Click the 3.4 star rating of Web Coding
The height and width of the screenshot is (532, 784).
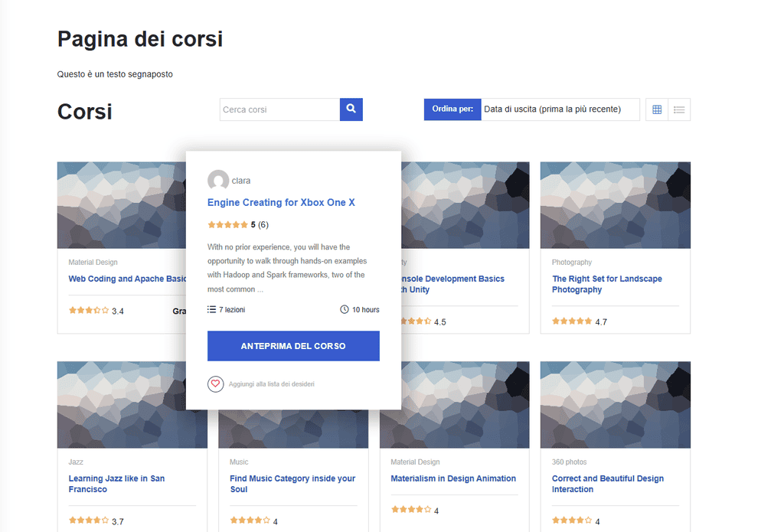tap(89, 311)
